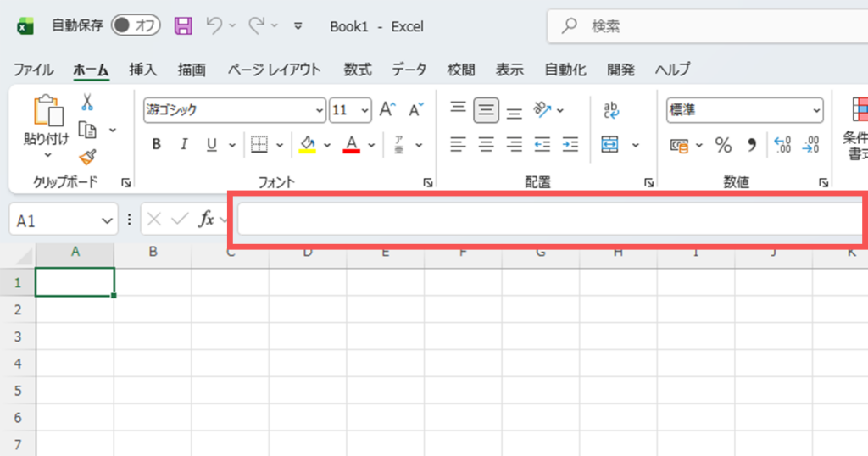Click inside the formula bar input

550,220
